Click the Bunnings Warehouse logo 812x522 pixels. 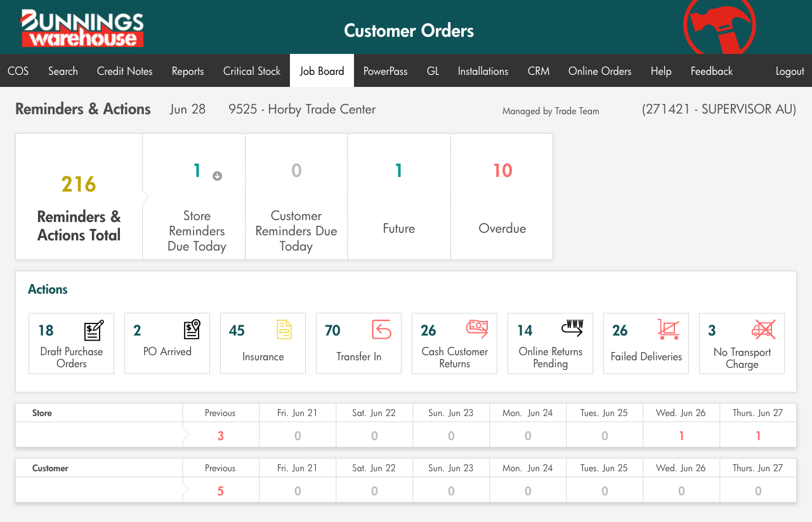(x=82, y=29)
